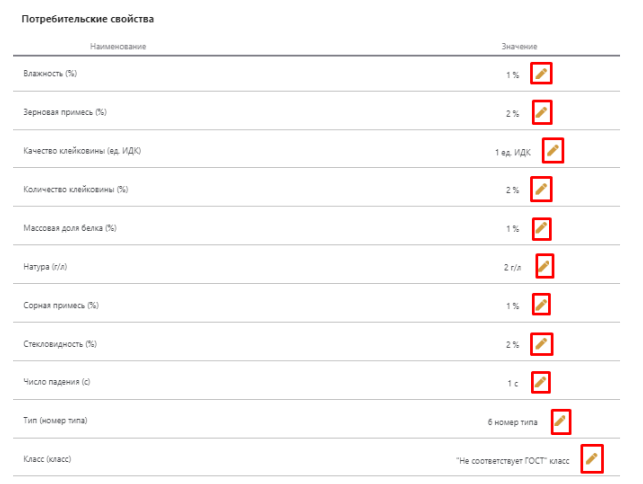The image size is (643, 484).
Task: Open editor for Количество клейковины (%)
Action: click(x=541, y=189)
